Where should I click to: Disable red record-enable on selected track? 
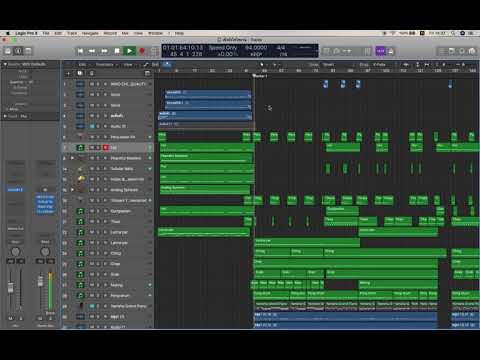106,147
